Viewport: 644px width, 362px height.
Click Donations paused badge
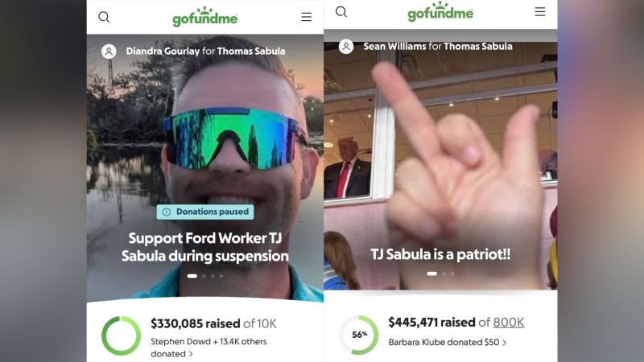(x=205, y=212)
